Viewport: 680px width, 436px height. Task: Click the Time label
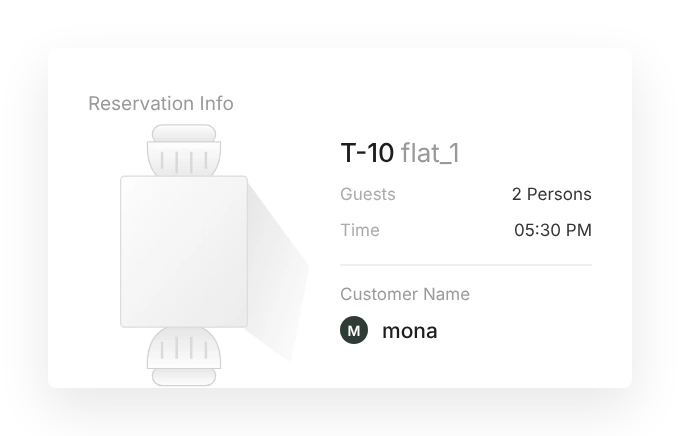point(360,230)
